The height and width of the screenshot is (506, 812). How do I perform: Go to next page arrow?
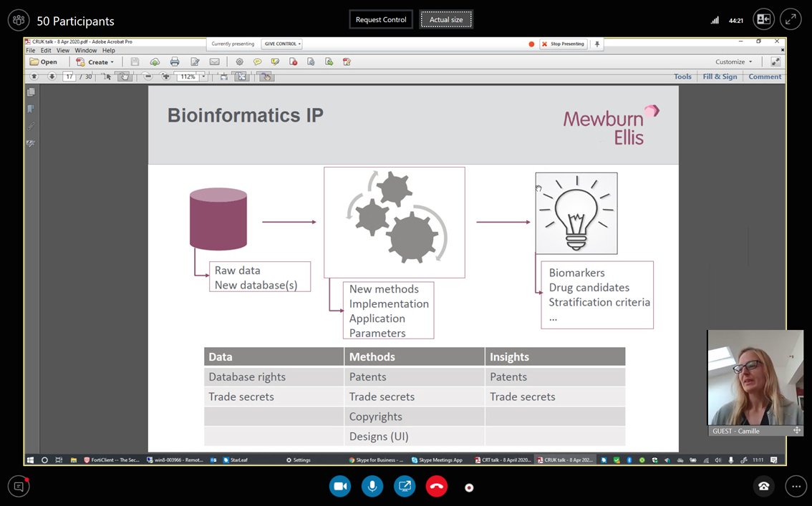pos(52,77)
